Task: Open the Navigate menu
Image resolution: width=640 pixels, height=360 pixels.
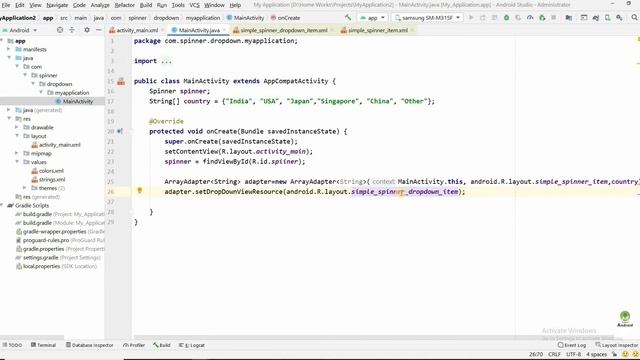Action: [x=57, y=5]
